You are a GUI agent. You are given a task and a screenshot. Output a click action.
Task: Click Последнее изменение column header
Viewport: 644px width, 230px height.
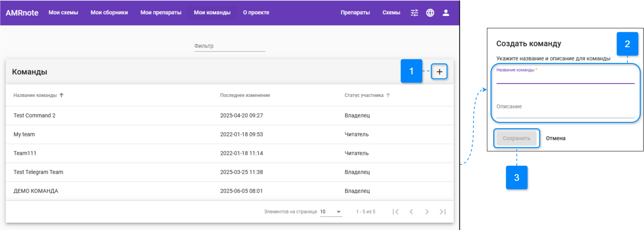click(245, 95)
